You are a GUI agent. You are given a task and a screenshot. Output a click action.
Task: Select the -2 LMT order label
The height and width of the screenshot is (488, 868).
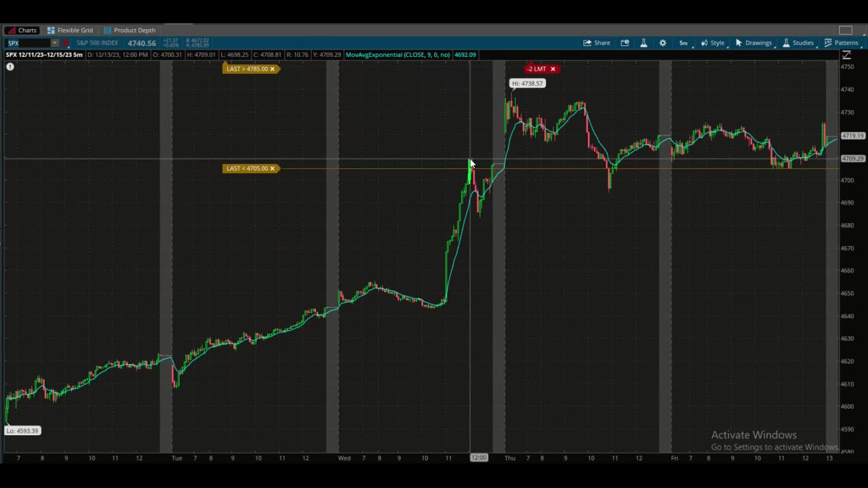tap(537, 68)
